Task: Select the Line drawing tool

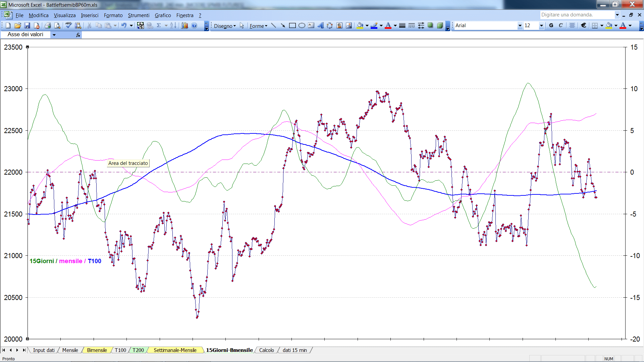Action: pyautogui.click(x=273, y=25)
